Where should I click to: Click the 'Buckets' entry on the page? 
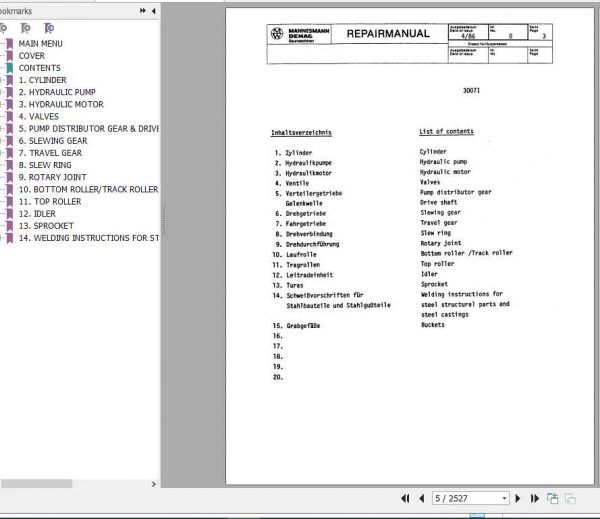point(433,325)
